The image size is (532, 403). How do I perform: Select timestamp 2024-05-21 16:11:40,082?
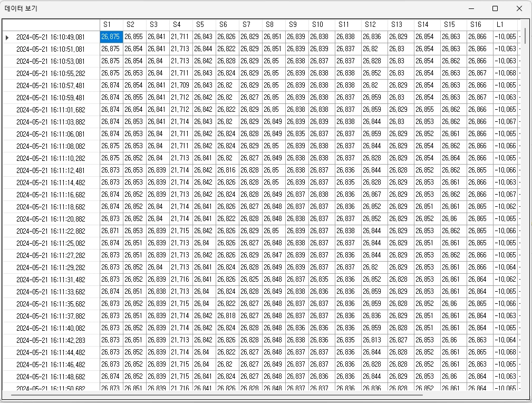pyautogui.click(x=51, y=329)
